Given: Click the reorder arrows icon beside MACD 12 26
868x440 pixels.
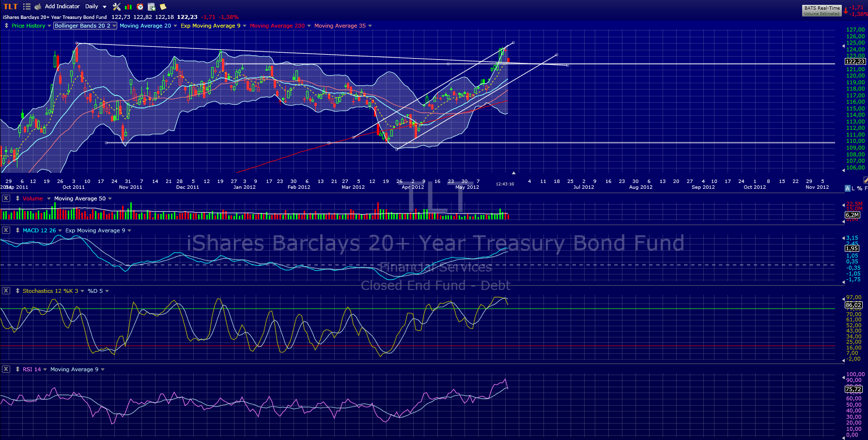Looking at the screenshot, I should [17, 230].
